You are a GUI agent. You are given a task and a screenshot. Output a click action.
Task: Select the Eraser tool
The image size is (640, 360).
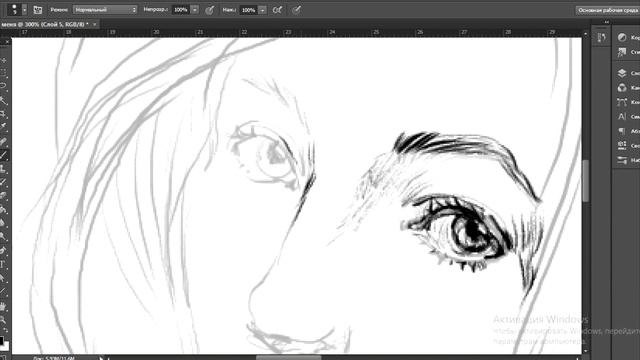point(4,196)
